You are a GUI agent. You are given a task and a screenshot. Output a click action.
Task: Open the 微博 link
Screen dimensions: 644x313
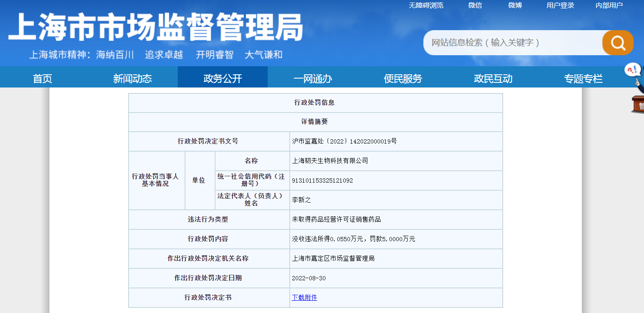pos(515,5)
